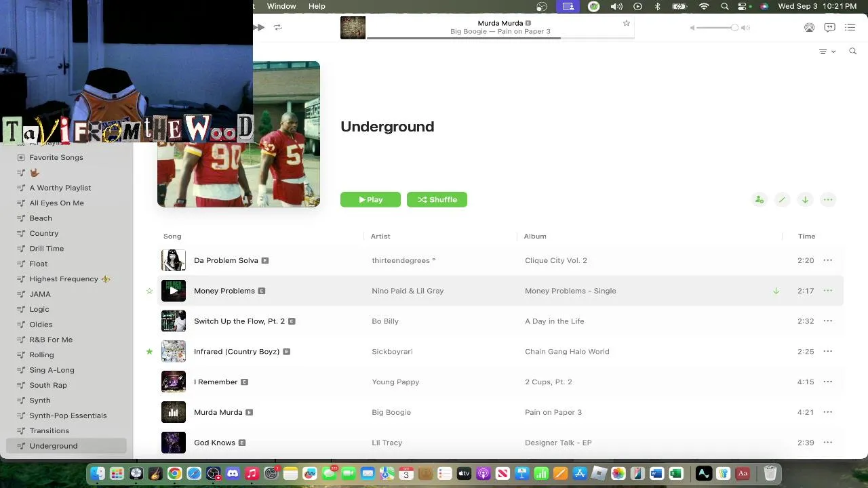Toggle favorite star on Money Problems

click(x=150, y=291)
